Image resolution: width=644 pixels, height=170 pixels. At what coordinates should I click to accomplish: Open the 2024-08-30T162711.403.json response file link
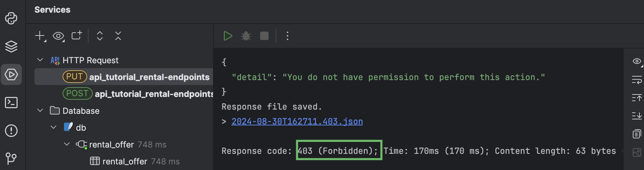pos(297,122)
